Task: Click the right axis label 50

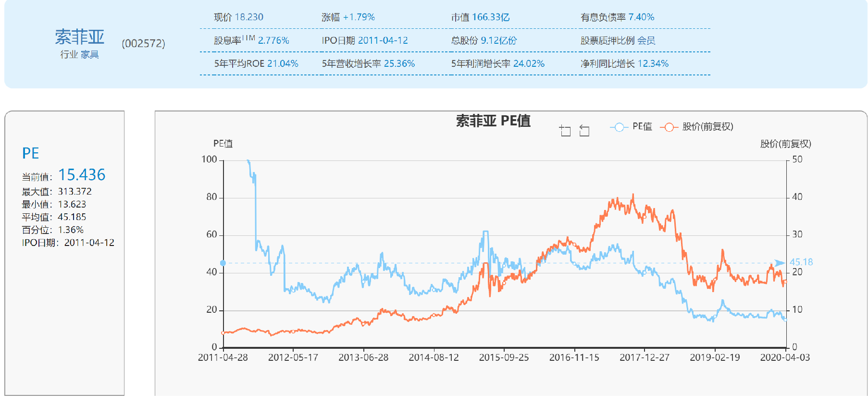Action: point(797,160)
